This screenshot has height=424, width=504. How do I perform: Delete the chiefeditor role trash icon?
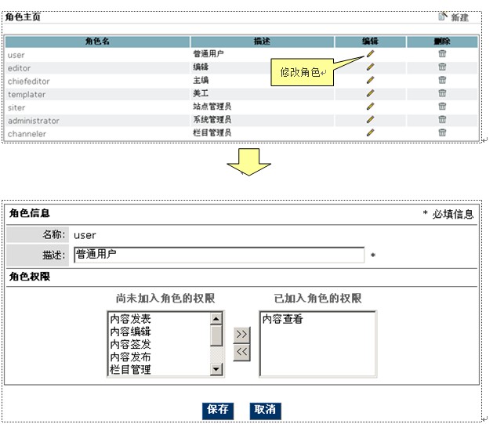pos(442,80)
